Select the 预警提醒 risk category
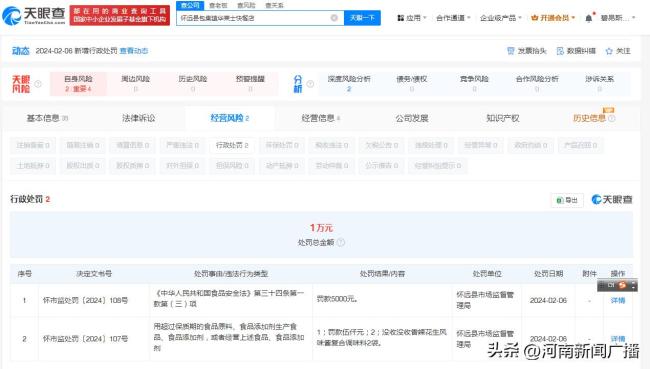The height and width of the screenshot is (369, 650). (x=250, y=84)
